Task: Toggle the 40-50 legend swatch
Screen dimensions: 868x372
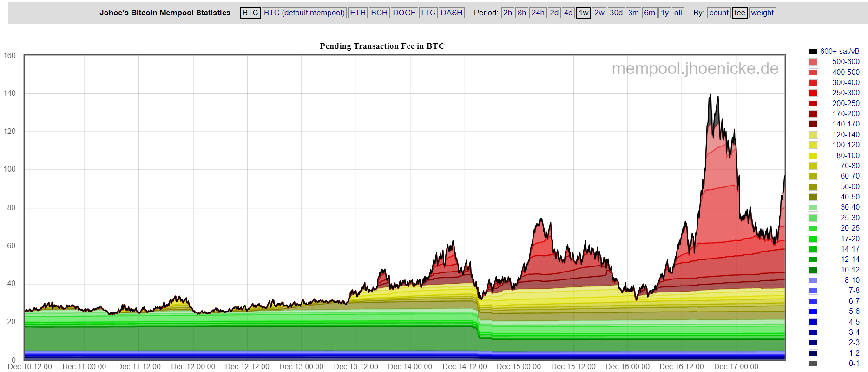Action: click(813, 197)
